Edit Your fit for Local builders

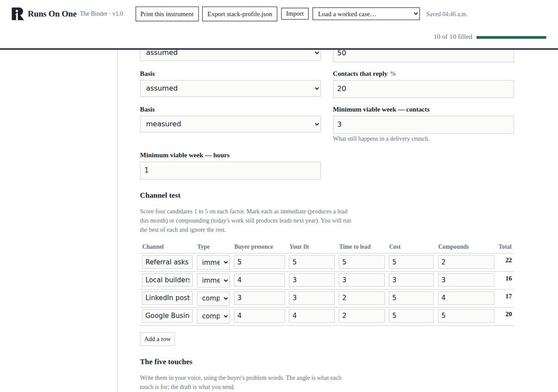(312, 280)
